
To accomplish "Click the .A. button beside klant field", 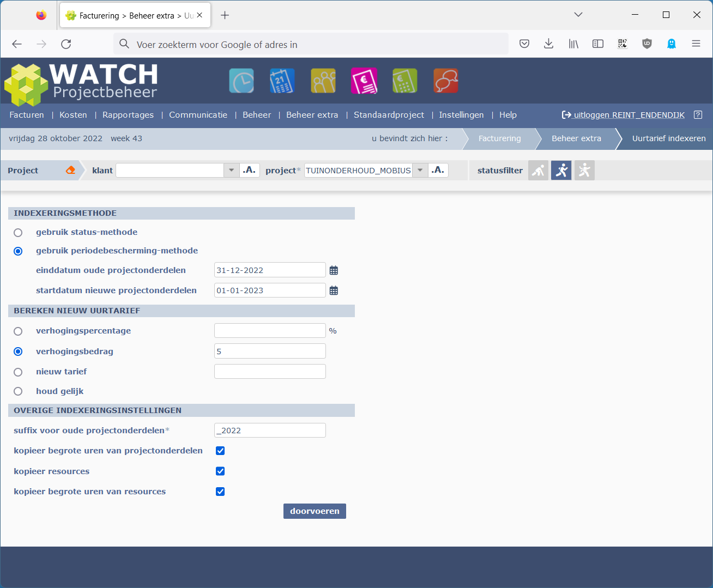I will 250,170.
